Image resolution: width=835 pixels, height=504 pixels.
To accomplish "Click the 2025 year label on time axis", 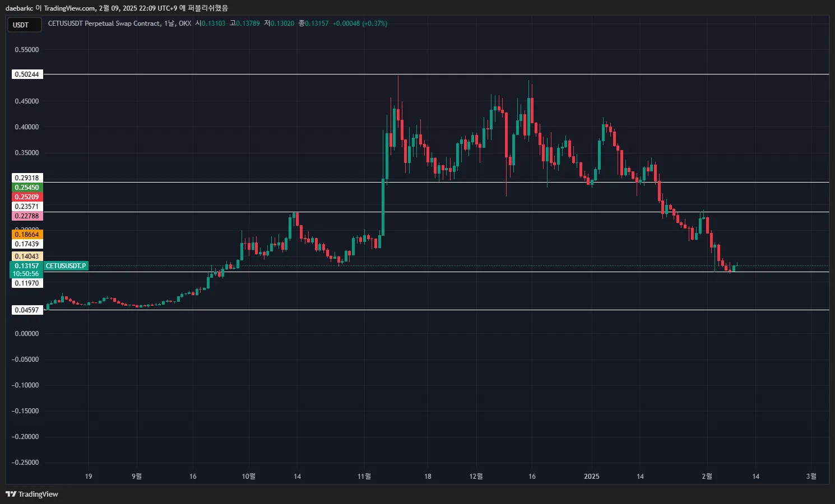I will pyautogui.click(x=592, y=477).
